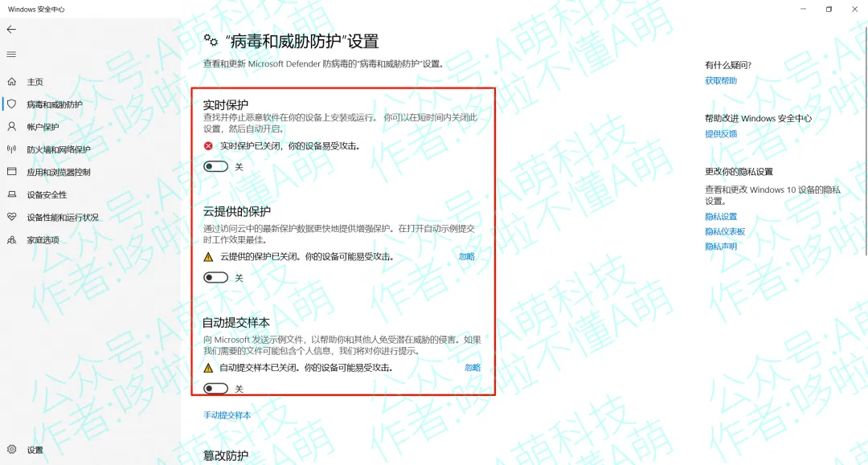
Task: Click the laptop icon for 设备安全性
Action: (x=11, y=194)
